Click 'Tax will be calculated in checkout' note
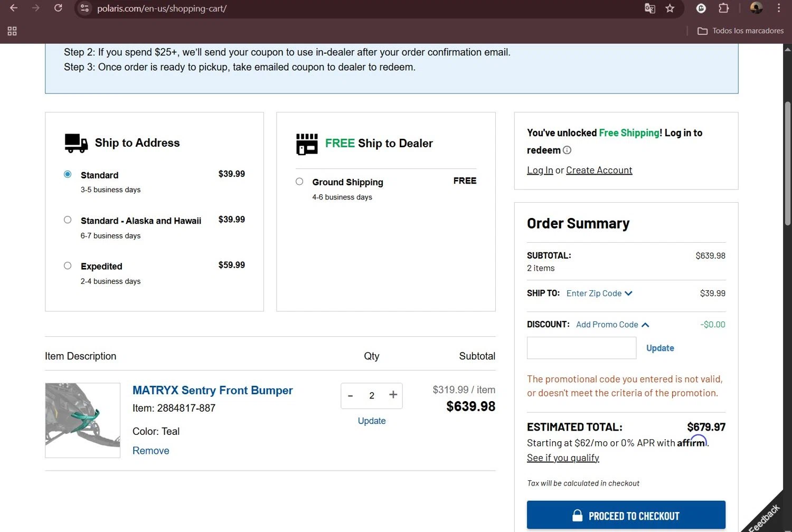The height and width of the screenshot is (532, 792). [x=583, y=483]
